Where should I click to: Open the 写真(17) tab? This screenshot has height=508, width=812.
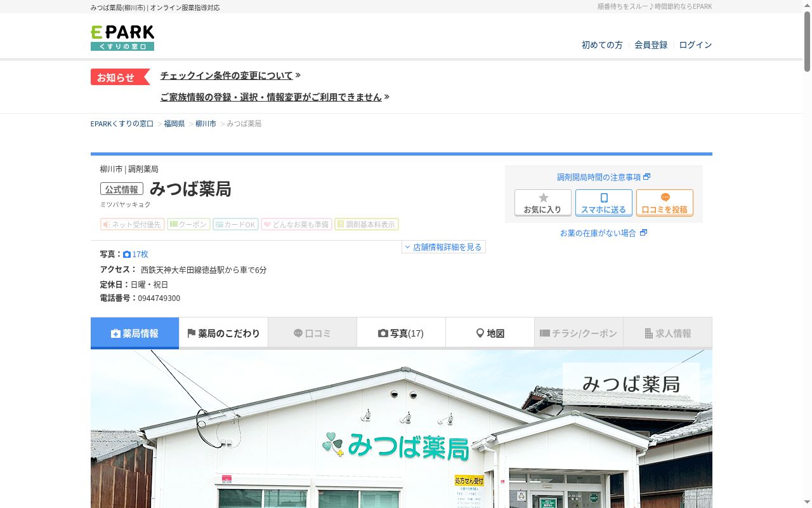click(401, 333)
